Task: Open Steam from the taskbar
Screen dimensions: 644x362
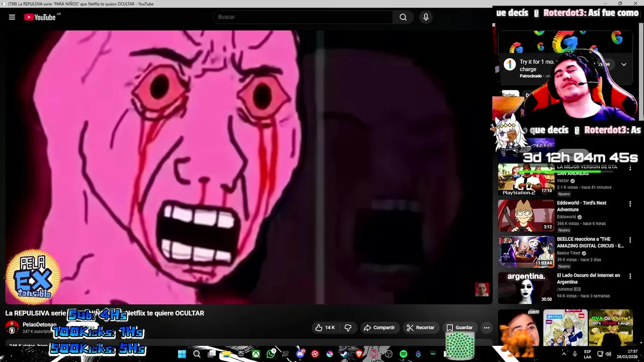Action: (x=344, y=354)
